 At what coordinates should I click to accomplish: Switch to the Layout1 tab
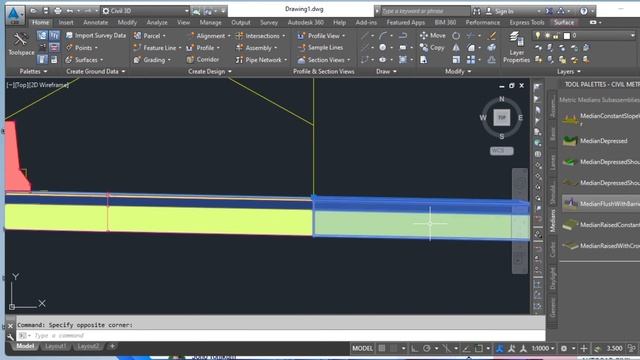click(x=55, y=346)
